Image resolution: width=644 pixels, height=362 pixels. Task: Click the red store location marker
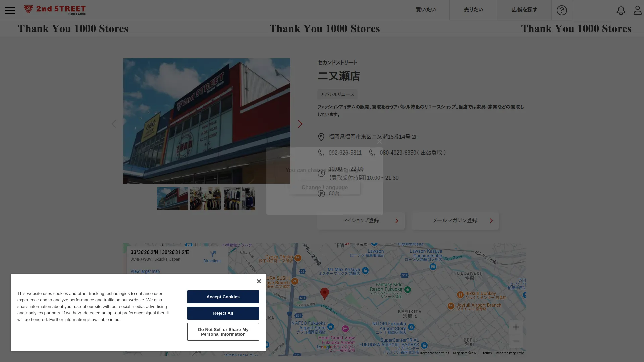pos(324,293)
